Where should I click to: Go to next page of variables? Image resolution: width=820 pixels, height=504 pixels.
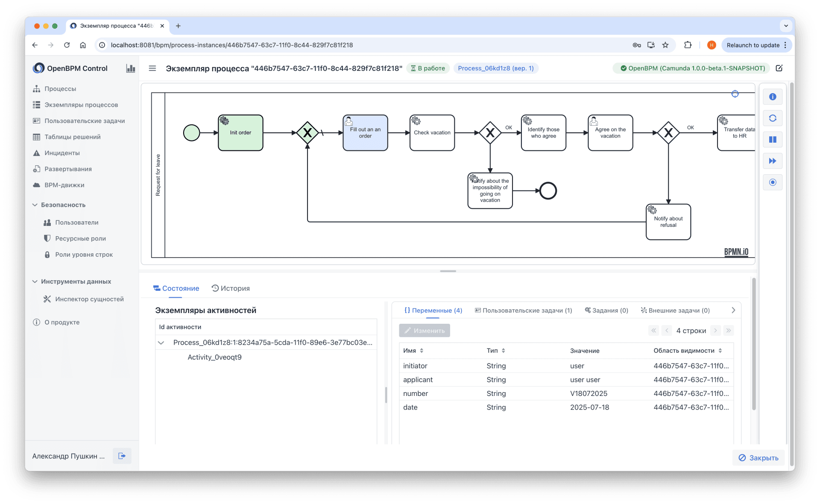pos(715,331)
